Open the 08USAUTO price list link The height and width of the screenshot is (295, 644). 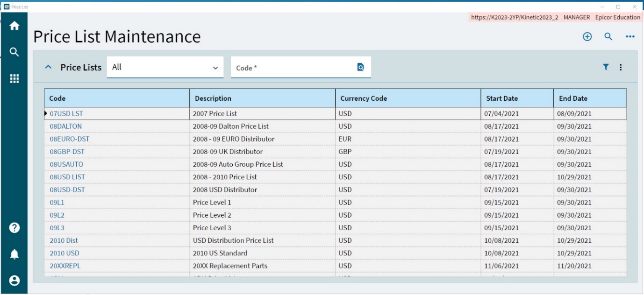click(x=66, y=164)
